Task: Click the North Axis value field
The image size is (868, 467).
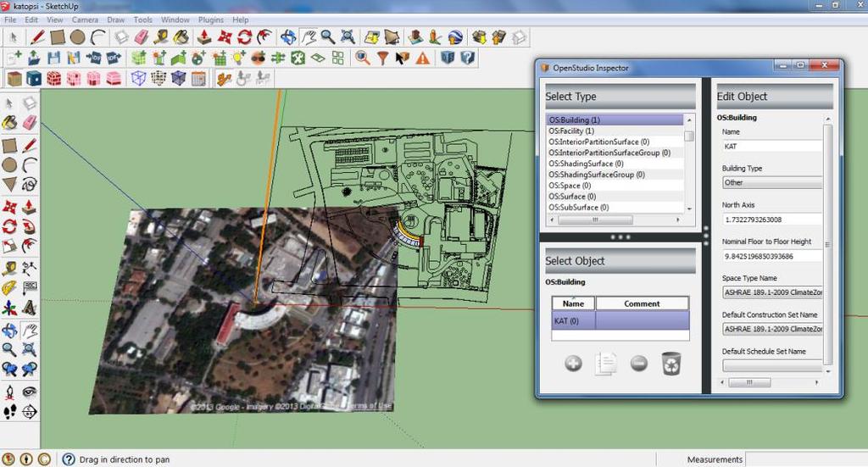Action: [772, 220]
